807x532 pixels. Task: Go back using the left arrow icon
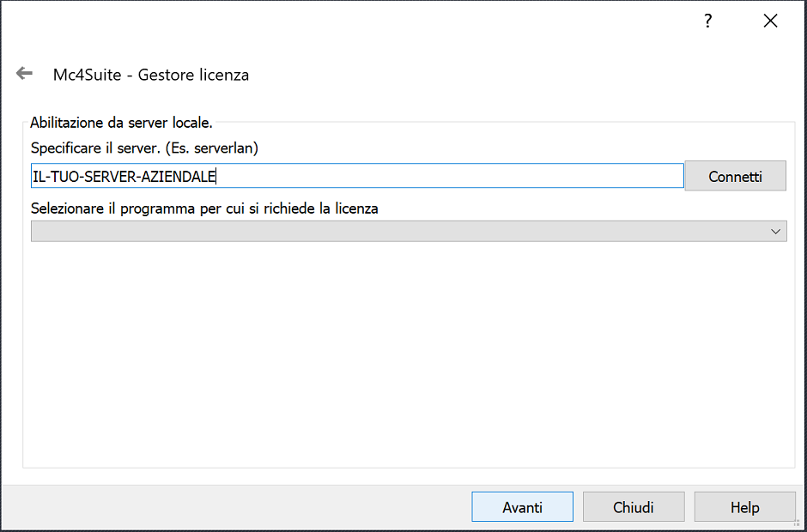(24, 74)
